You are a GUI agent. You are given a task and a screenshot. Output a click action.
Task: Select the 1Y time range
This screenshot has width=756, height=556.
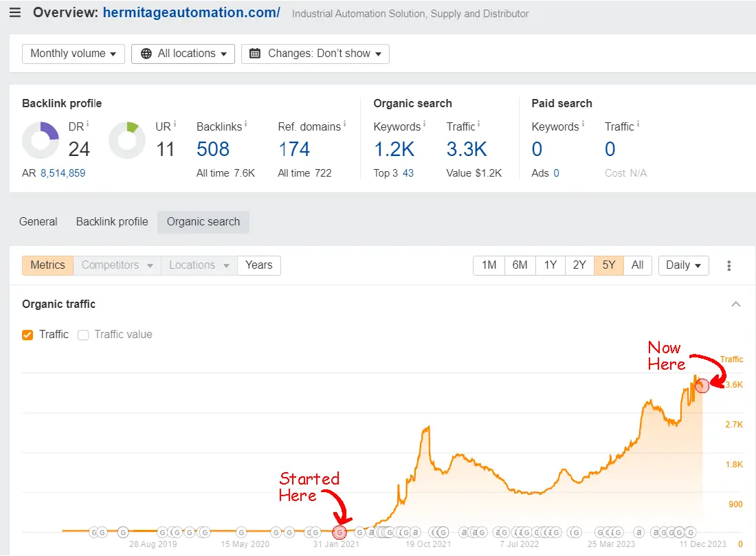[x=550, y=265]
